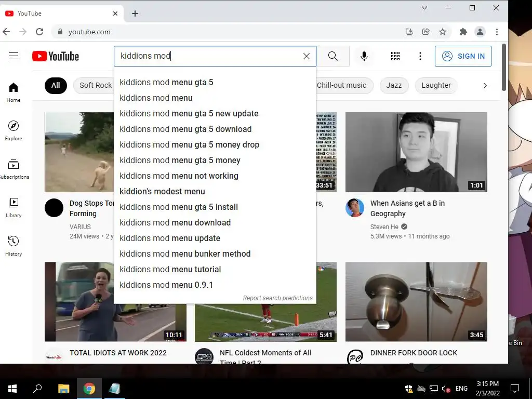Open Explore in the sidebar
The image size is (532, 399).
pyautogui.click(x=14, y=130)
